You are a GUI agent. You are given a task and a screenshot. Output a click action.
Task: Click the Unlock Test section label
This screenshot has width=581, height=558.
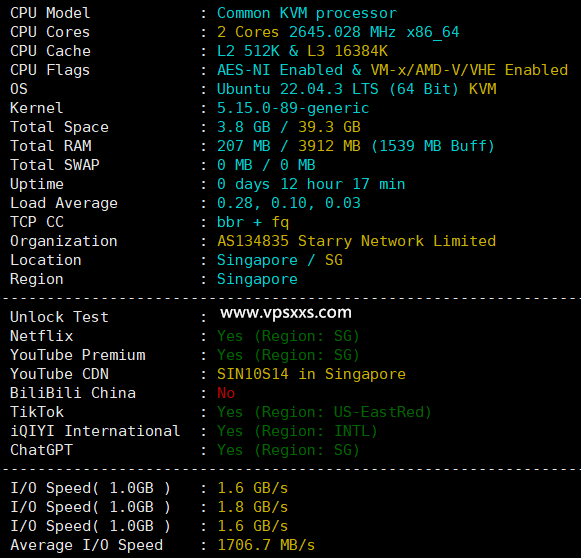pyautogui.click(x=59, y=317)
